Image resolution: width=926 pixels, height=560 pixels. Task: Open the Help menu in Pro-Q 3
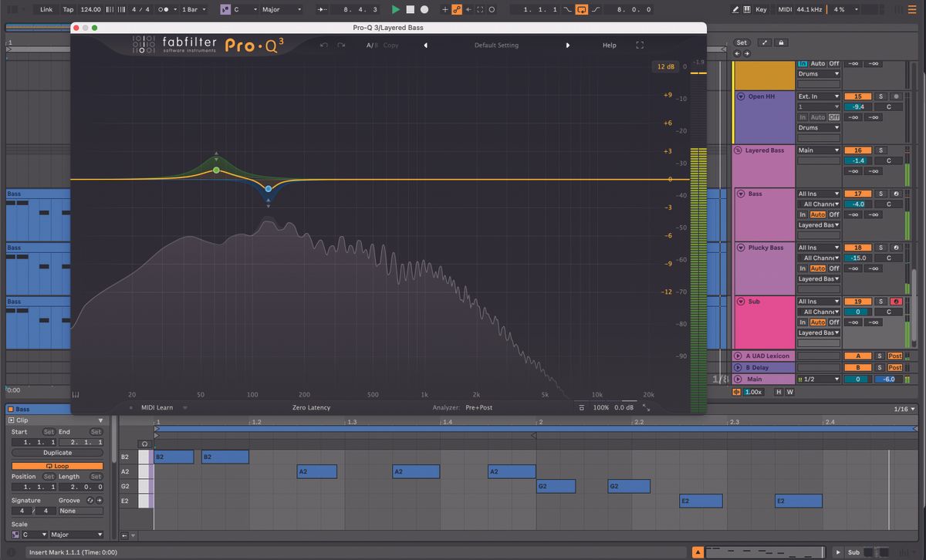click(x=610, y=45)
